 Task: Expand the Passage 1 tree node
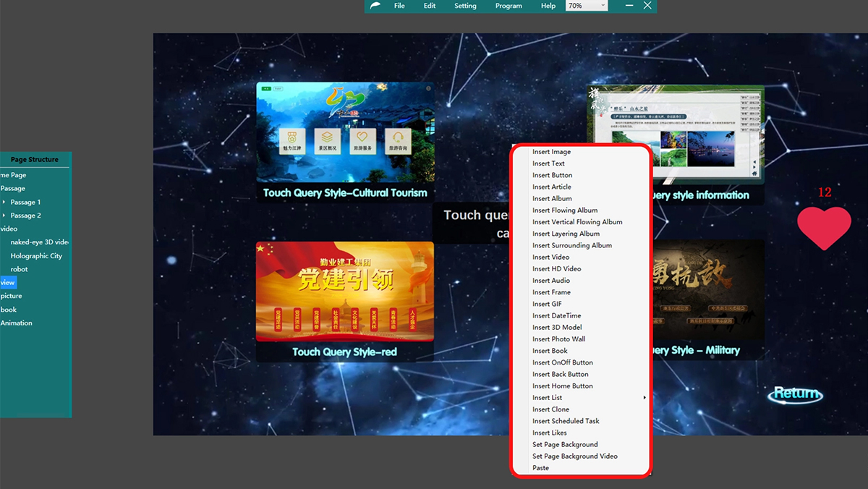coord(4,202)
